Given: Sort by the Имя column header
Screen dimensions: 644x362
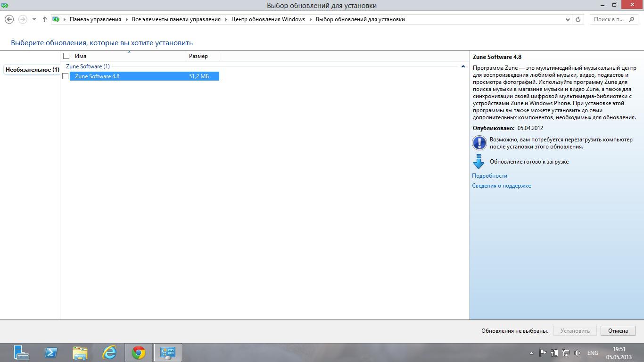Looking at the screenshot, I should (129, 56).
